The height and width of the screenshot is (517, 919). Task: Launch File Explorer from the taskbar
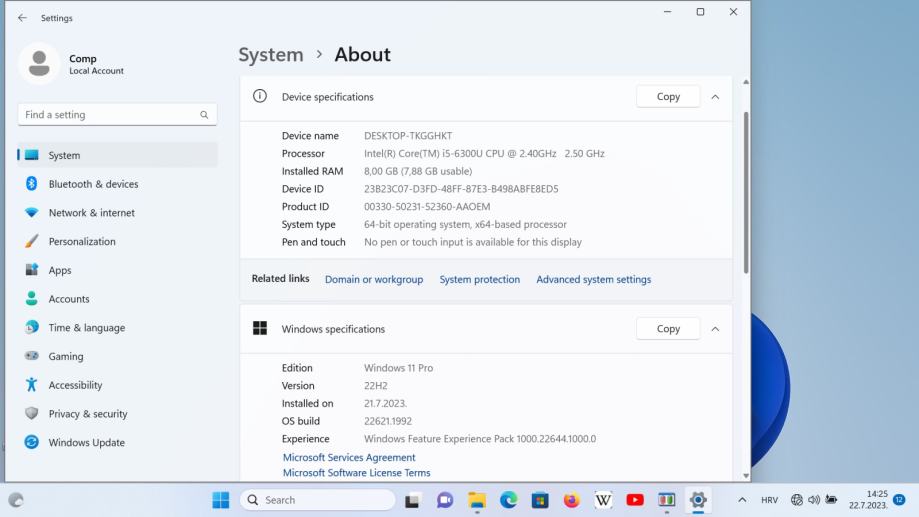[477, 500]
